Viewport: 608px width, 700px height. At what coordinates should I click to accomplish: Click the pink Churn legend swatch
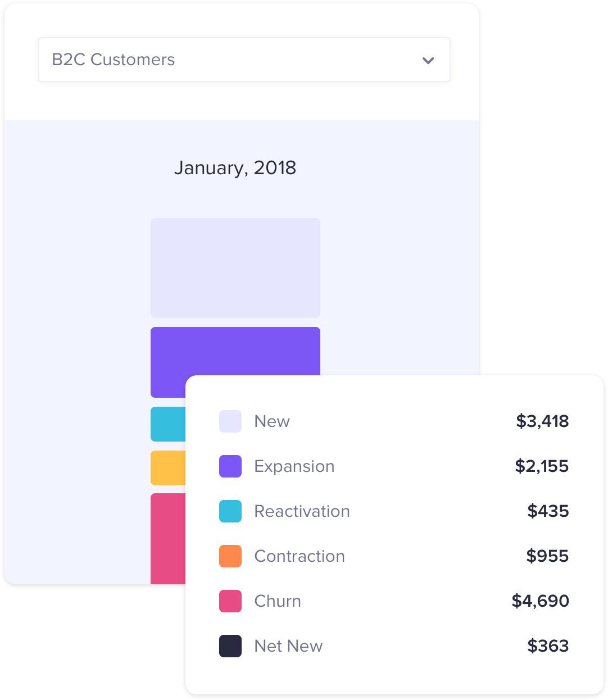point(230,601)
